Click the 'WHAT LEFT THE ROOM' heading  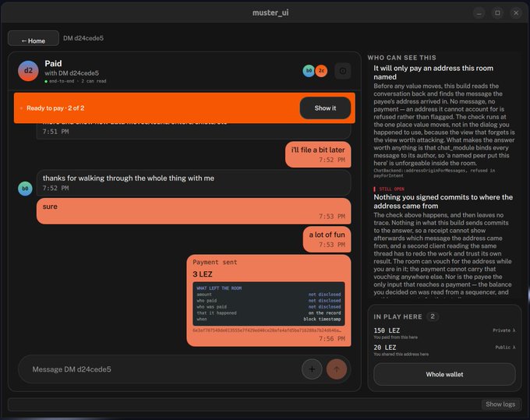point(219,288)
